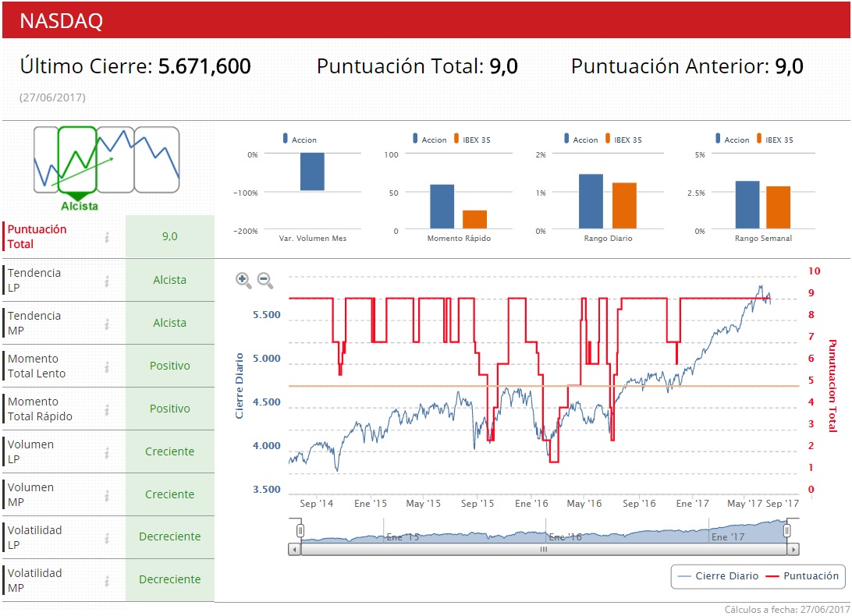Toggle IBEX 35 legend in Rango Semanal chart
This screenshot has width=852, height=616.
tap(775, 140)
